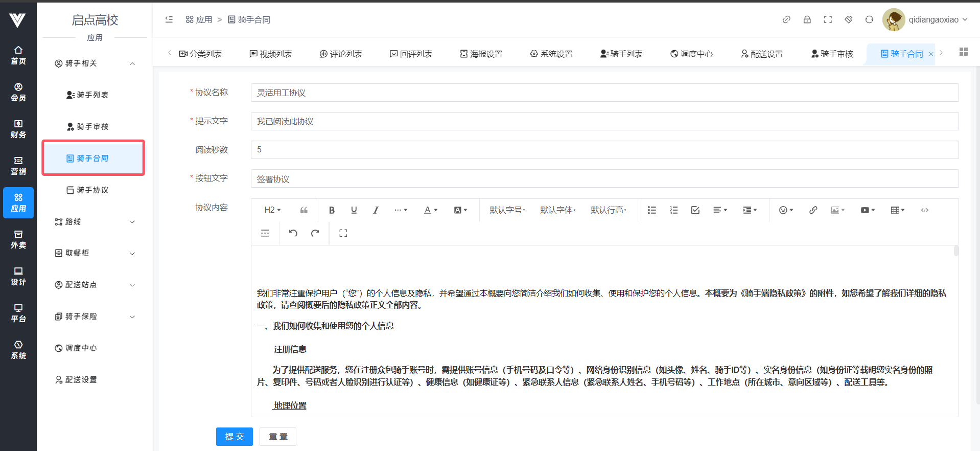Apply italic formatting in editor

coord(376,210)
